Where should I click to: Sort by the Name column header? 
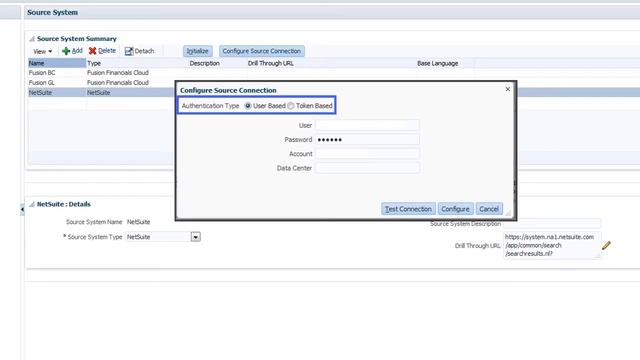coord(57,63)
